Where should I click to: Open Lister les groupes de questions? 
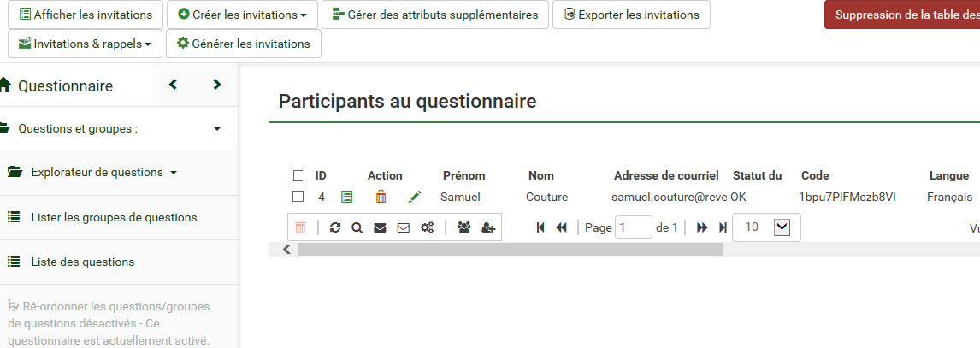(114, 217)
